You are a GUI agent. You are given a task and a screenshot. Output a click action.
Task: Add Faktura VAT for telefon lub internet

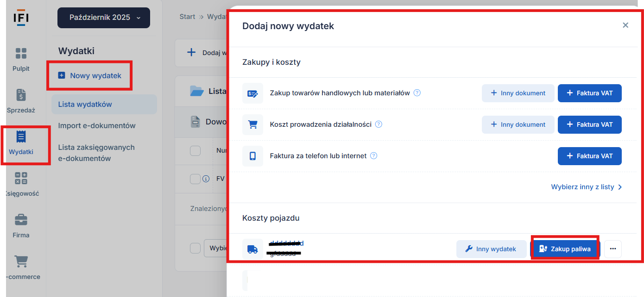pos(589,156)
